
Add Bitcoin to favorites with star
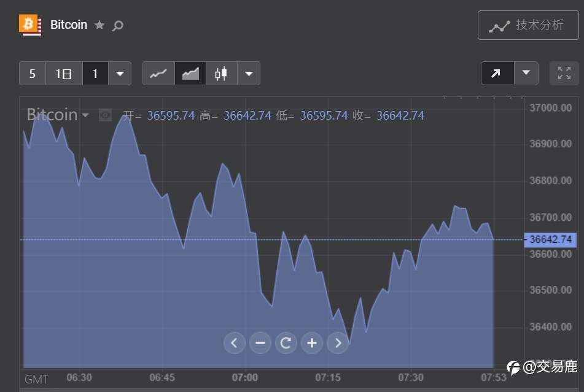click(x=99, y=25)
